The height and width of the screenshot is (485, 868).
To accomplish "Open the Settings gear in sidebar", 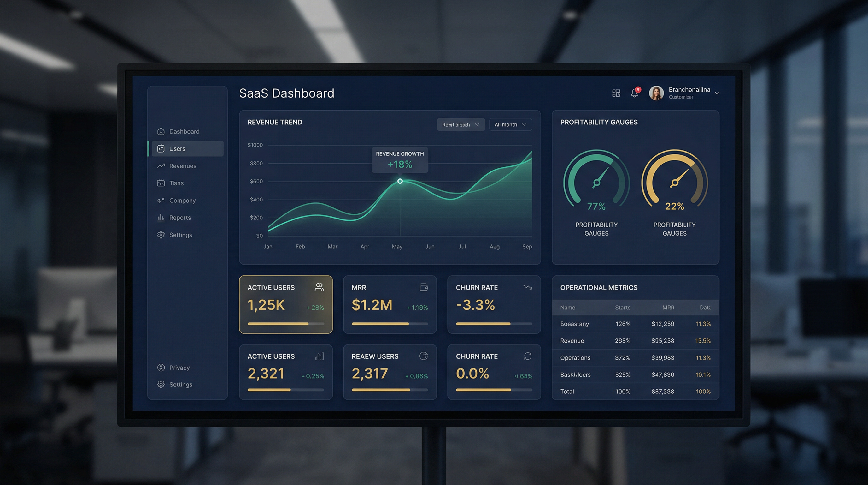I will click(x=161, y=235).
